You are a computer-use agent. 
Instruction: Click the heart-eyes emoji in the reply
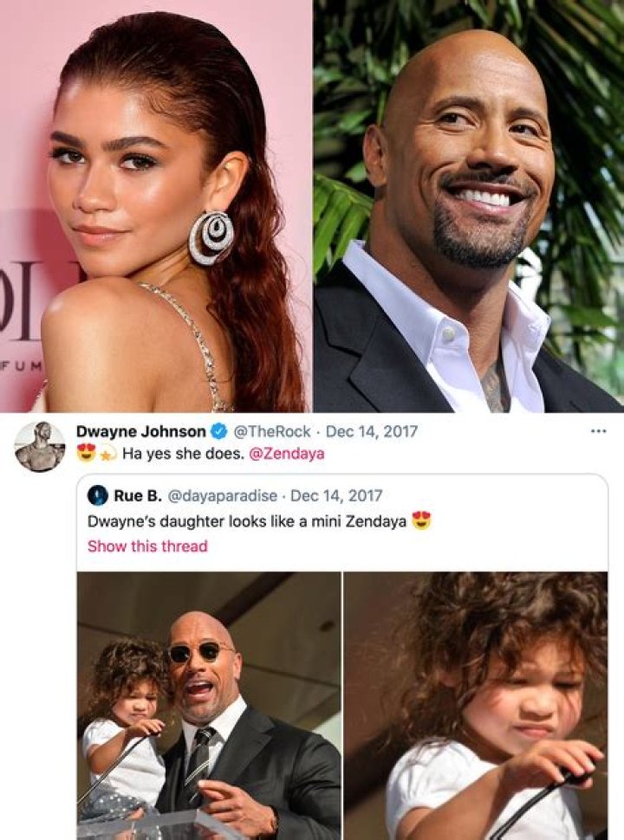86,452
